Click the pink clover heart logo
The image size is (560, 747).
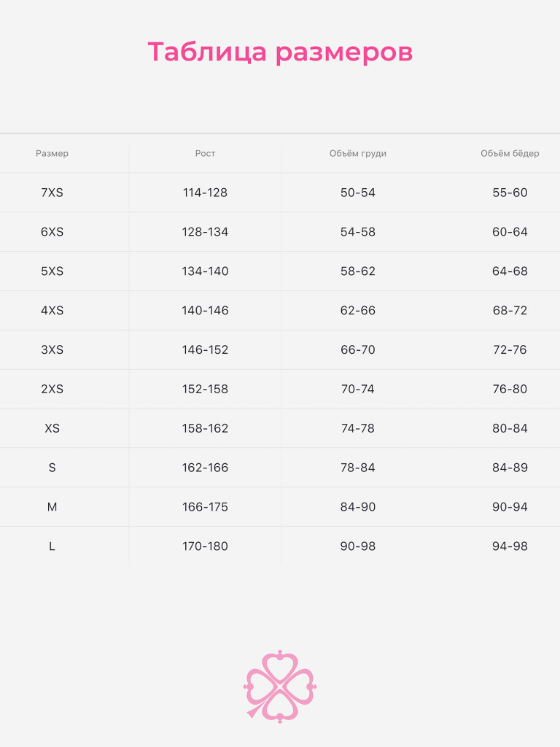tap(280, 686)
